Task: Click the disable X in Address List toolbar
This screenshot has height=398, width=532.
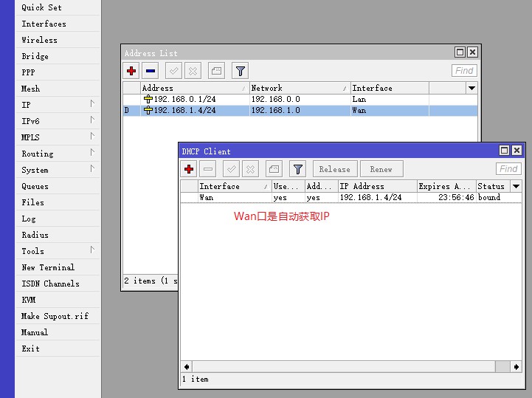Action: [193, 71]
